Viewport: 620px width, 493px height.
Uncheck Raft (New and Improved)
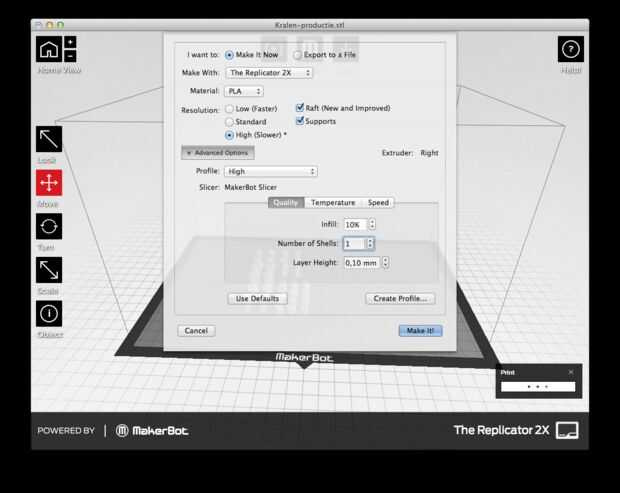pyautogui.click(x=300, y=108)
